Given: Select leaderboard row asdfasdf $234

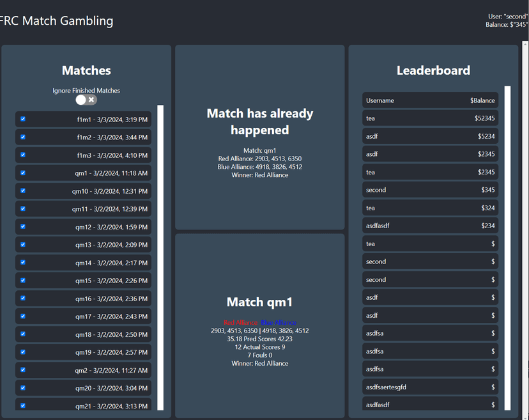Looking at the screenshot, I should [431, 226].
